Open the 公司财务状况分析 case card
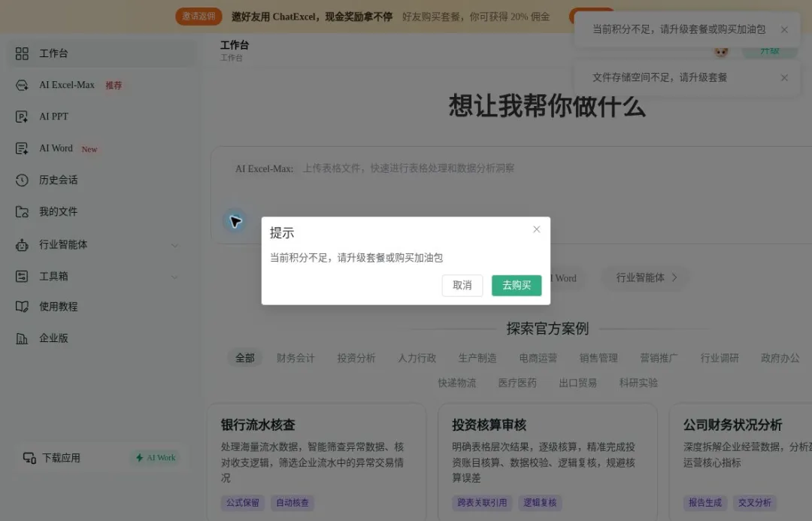 tap(741, 462)
